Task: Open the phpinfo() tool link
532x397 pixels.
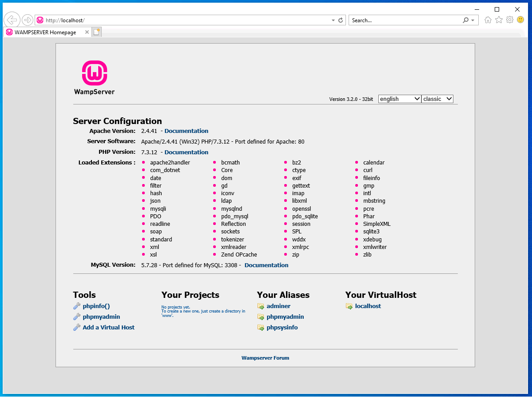Action: 96,306
